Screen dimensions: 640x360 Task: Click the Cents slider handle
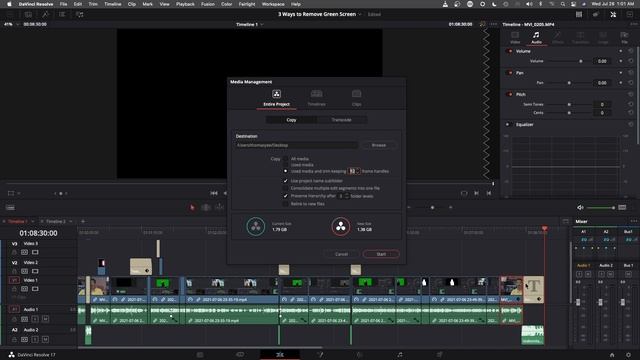pyautogui.click(x=569, y=113)
